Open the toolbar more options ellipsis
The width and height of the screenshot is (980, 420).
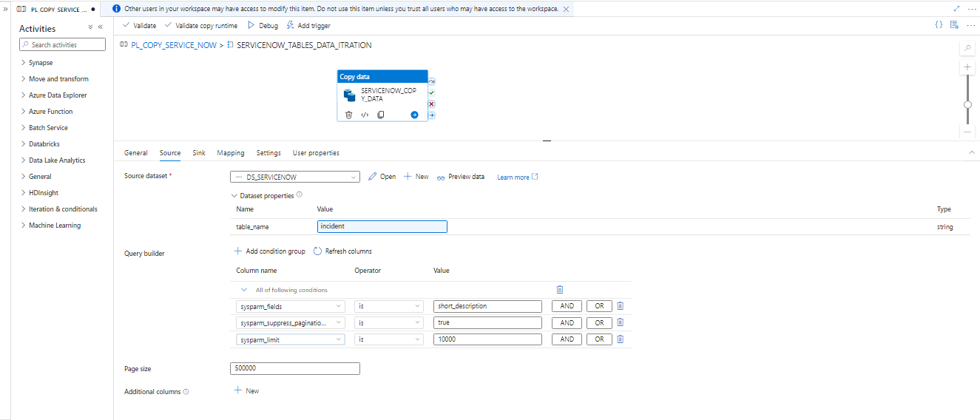pyautogui.click(x=970, y=25)
